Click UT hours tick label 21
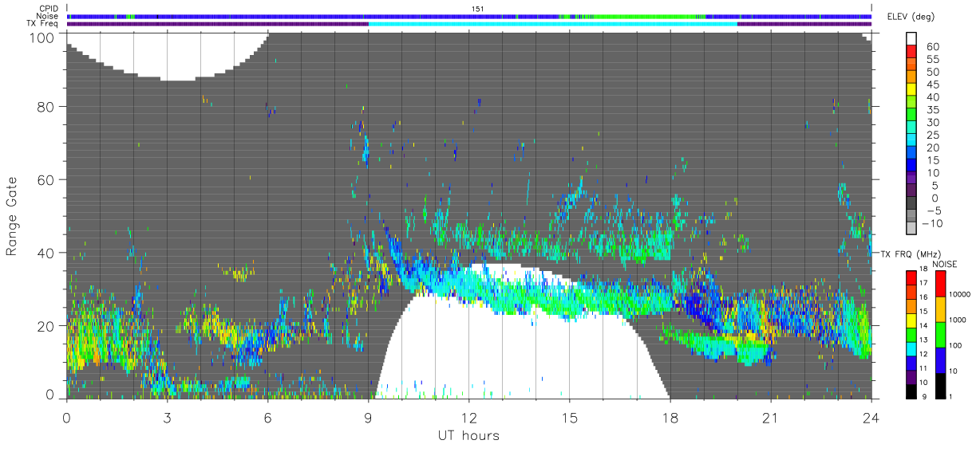The image size is (980, 452). coord(770,417)
